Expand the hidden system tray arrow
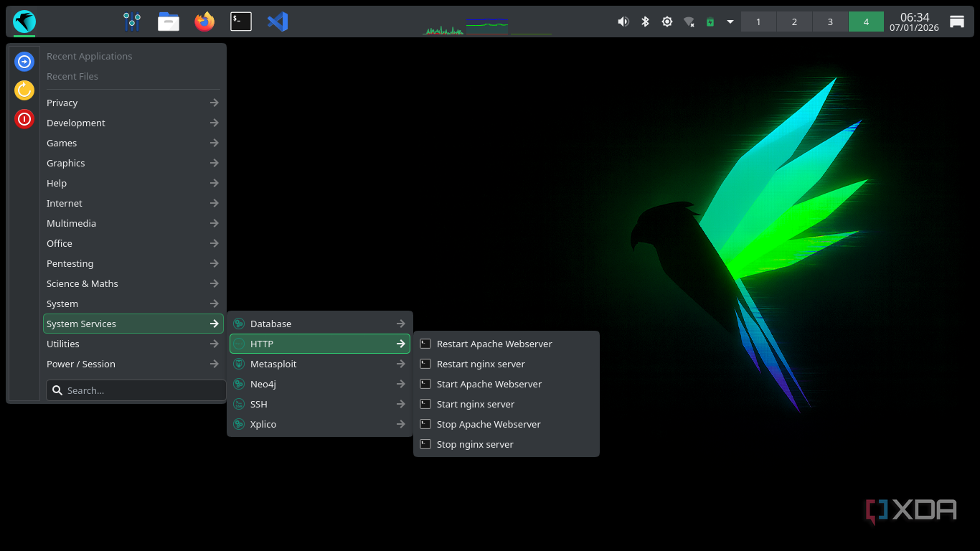This screenshot has width=980, height=551. [x=730, y=22]
